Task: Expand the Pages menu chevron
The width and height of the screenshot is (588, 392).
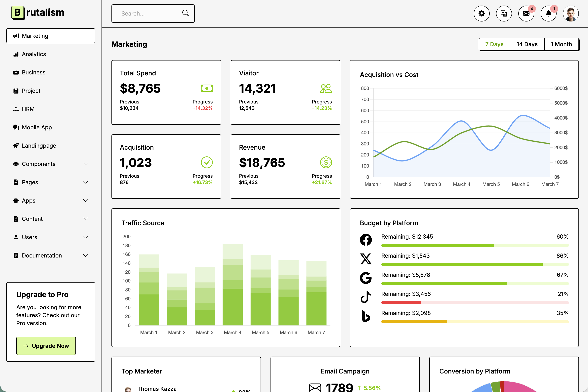Action: 86,182
